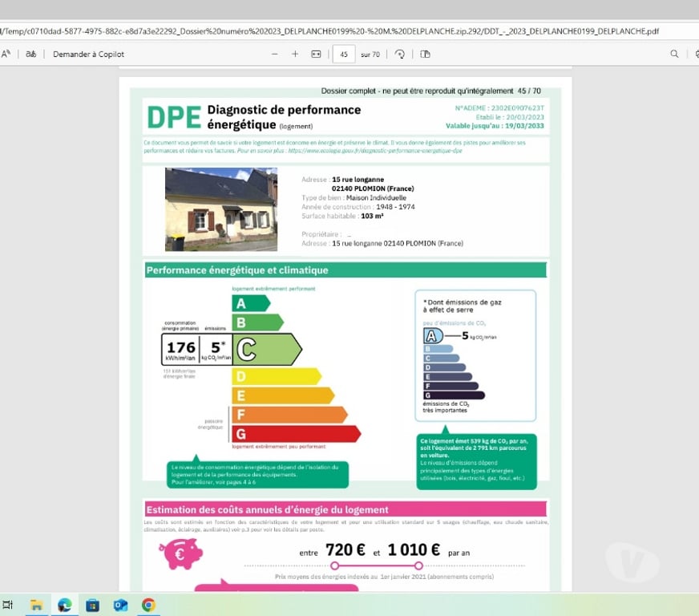The width and height of the screenshot is (699, 616).
Task: Click the blue A label in emissions scale
Action: (432, 335)
